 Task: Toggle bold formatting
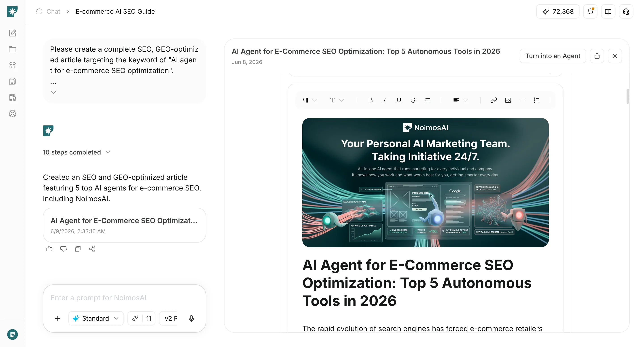click(370, 100)
